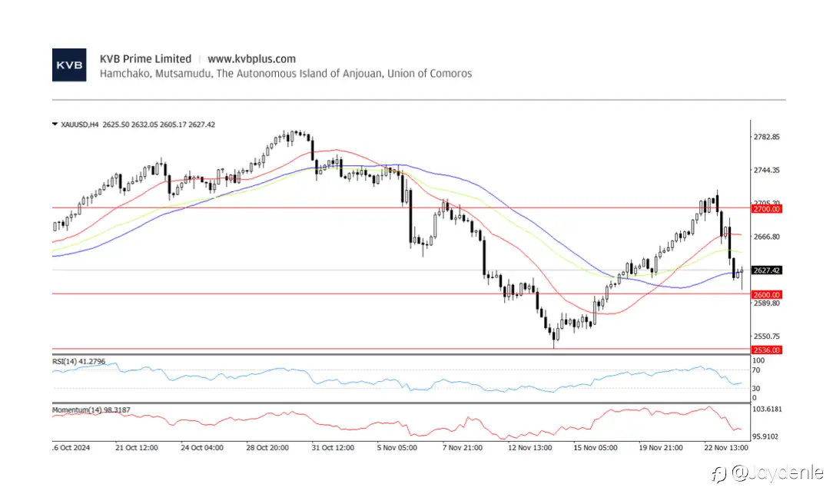Viewport: 833px width, 504px height.
Task: Select the red 2600.00 price label
Action: click(767, 295)
